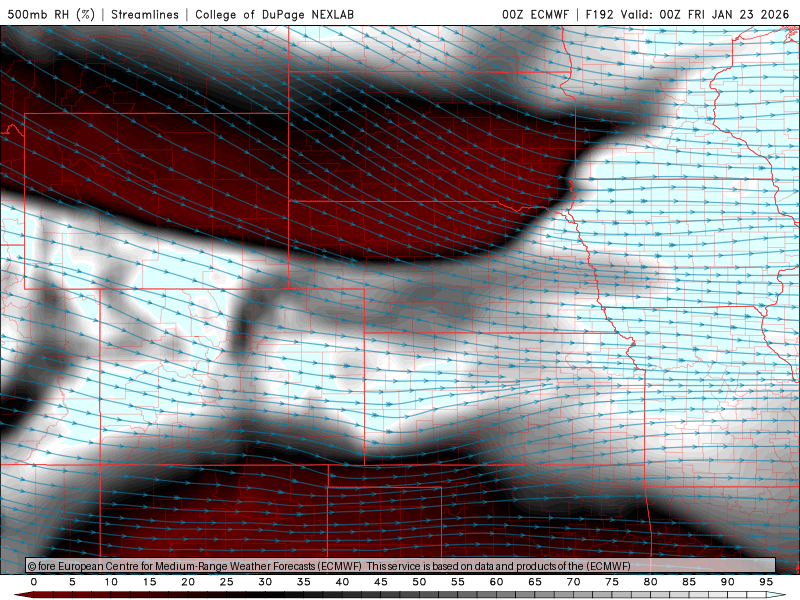Click the "00Z ECMWF" model run label

535,14
